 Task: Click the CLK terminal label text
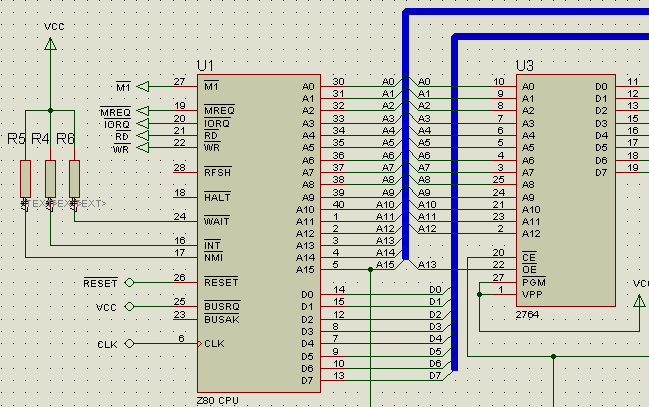(107, 344)
